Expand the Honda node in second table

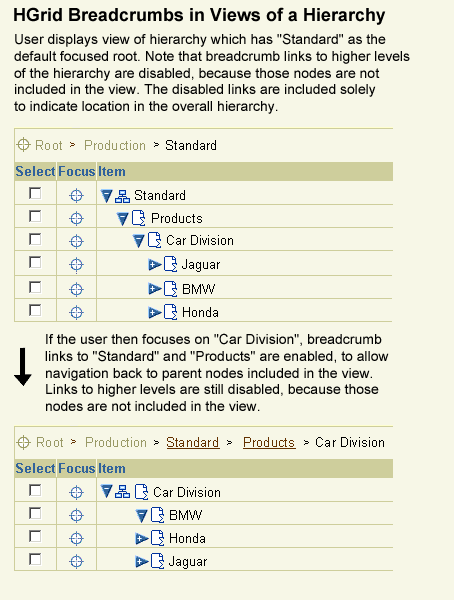(x=142, y=539)
